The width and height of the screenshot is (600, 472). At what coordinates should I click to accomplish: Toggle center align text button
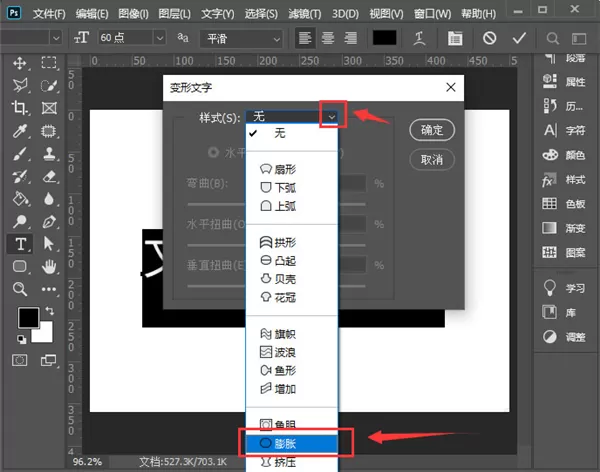click(x=328, y=38)
